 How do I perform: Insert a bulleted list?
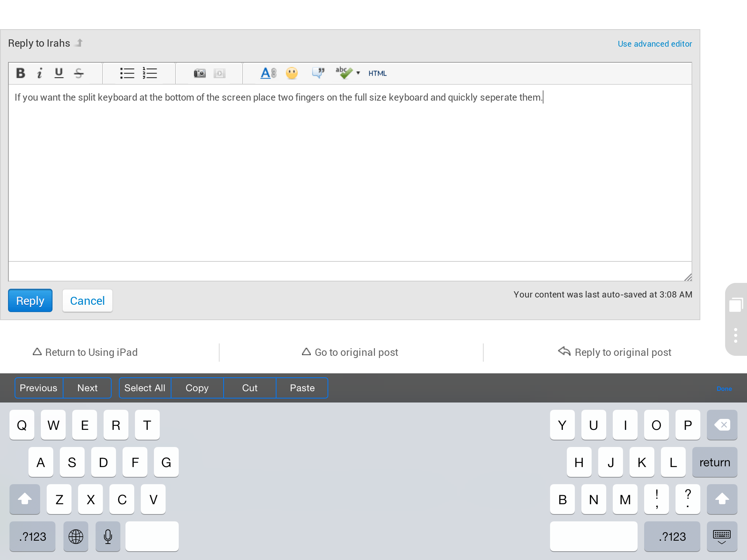tap(127, 73)
